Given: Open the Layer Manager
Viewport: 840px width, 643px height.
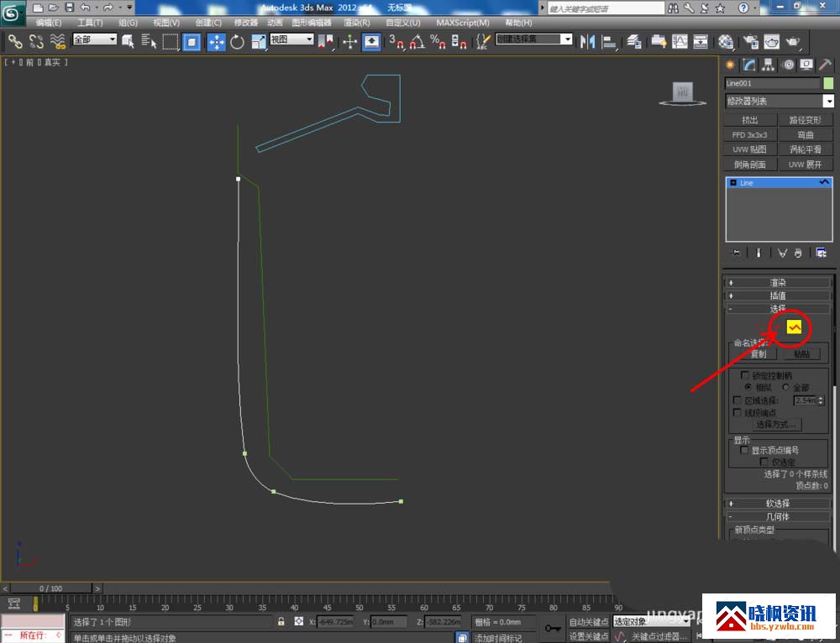Looking at the screenshot, I should click(634, 41).
